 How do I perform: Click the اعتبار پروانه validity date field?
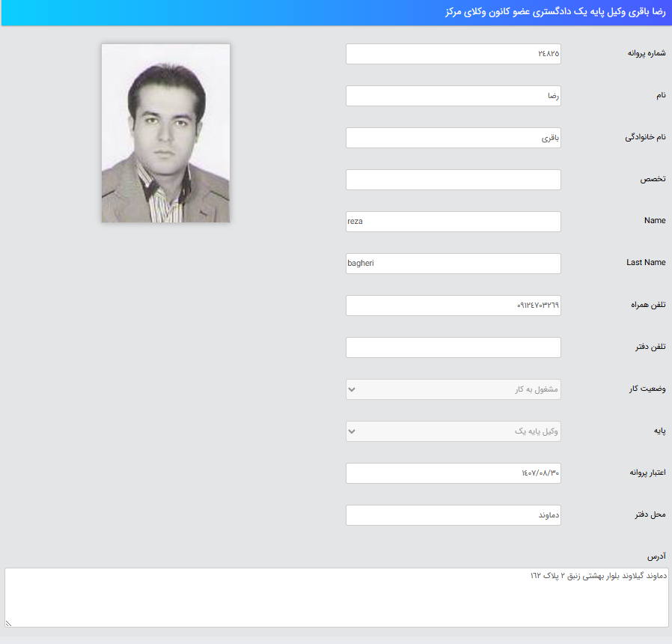point(453,473)
